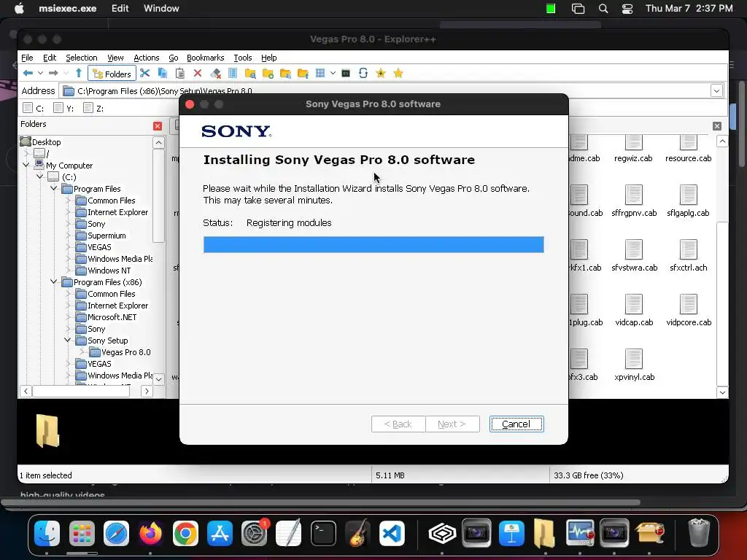Go up one folder level
The height and width of the screenshot is (560, 747).
pos(79,74)
